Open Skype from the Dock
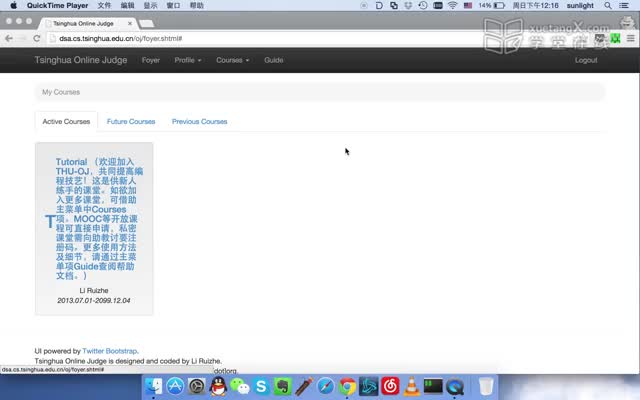Screen dimensions: 640x400 [x=261, y=386]
